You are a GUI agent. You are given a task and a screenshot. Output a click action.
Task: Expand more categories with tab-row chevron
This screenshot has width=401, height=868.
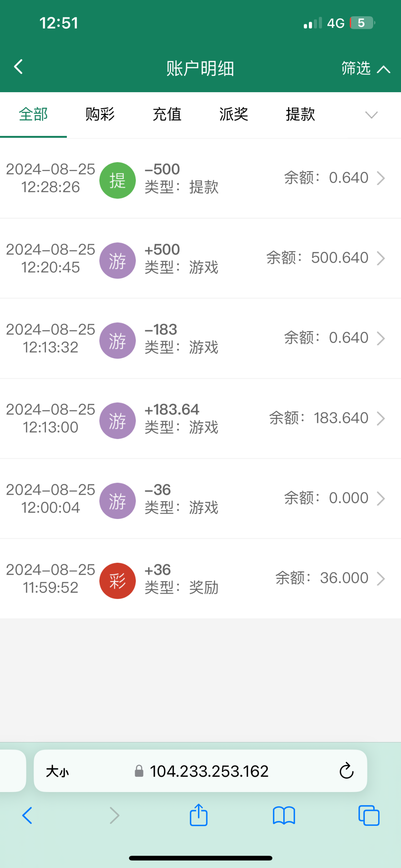(371, 115)
